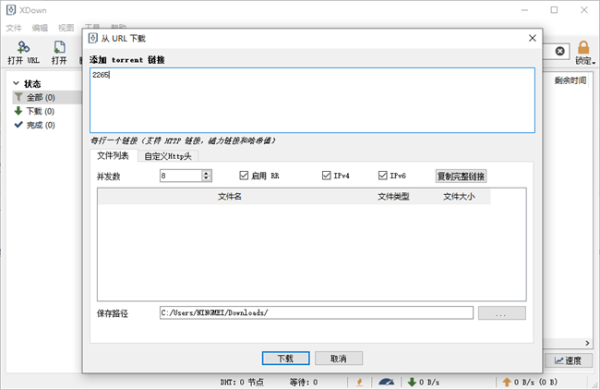Click the green Download (0) arrow icon

[x=18, y=111]
